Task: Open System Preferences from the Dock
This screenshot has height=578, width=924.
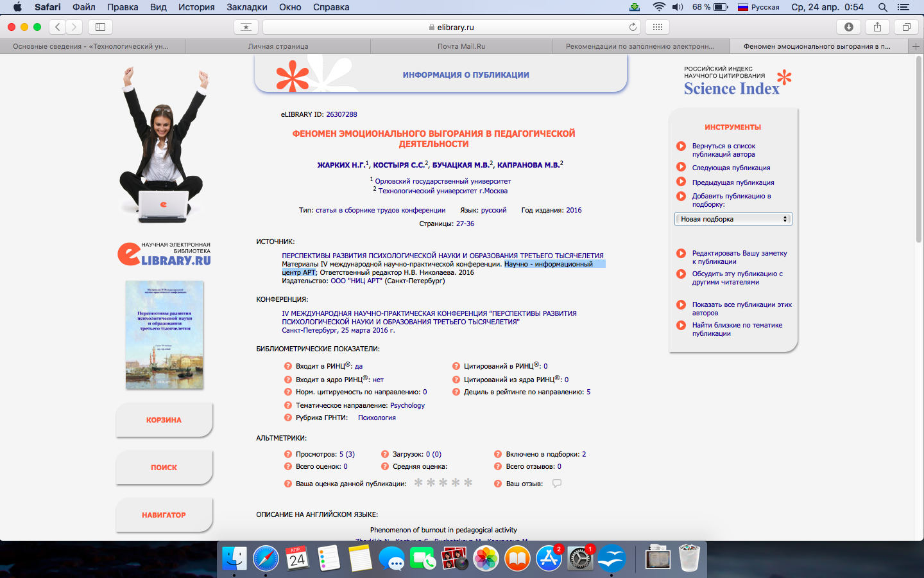Action: click(x=580, y=559)
